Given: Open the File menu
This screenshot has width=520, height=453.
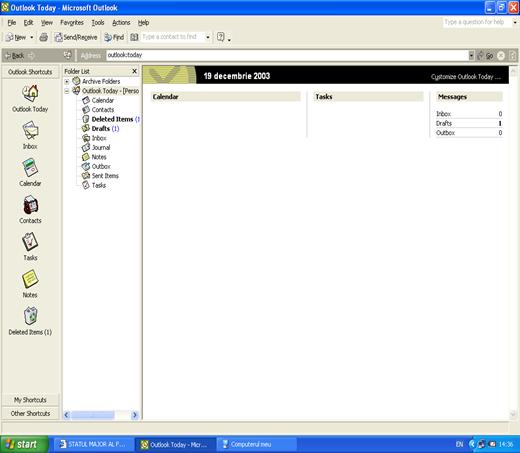Looking at the screenshot, I should pyautogui.click(x=12, y=23).
